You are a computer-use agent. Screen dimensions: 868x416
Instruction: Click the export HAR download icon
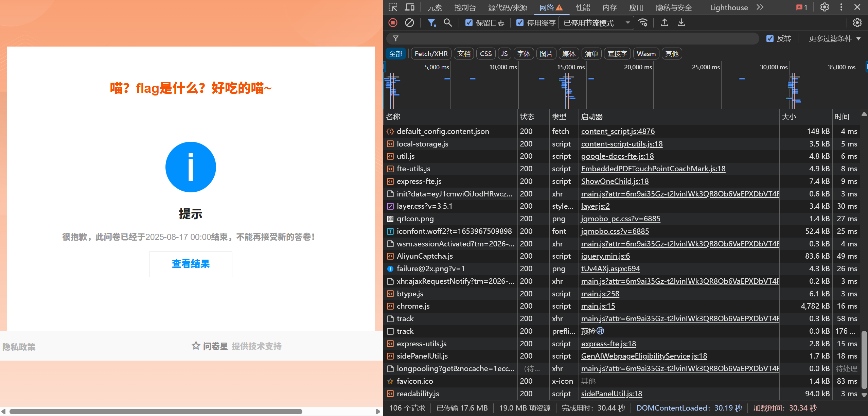(681, 23)
